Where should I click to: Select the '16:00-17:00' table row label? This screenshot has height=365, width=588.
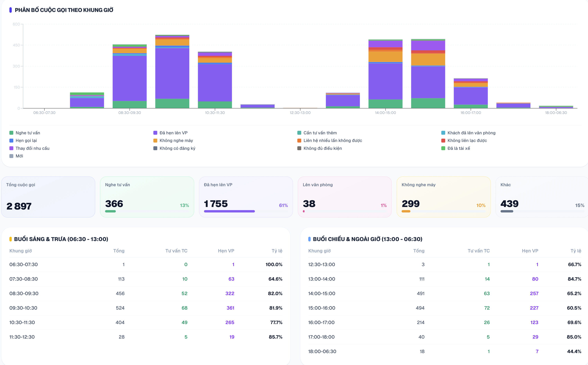coord(321,322)
